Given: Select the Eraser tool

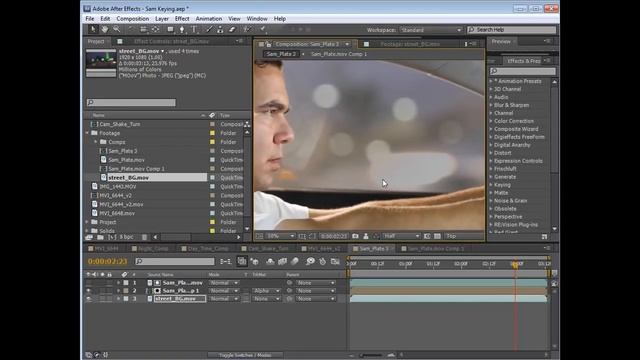Looking at the screenshot, I should pos(232,29).
